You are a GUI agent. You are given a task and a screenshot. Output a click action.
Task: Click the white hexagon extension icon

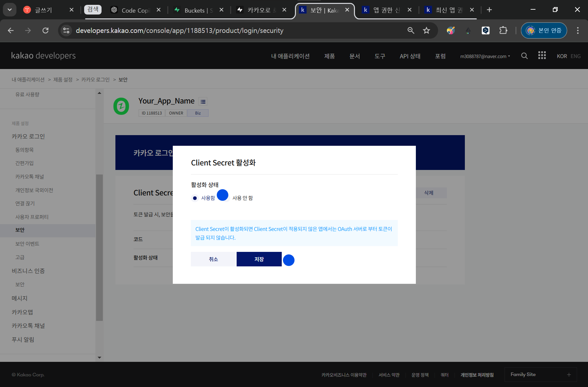[x=485, y=31]
